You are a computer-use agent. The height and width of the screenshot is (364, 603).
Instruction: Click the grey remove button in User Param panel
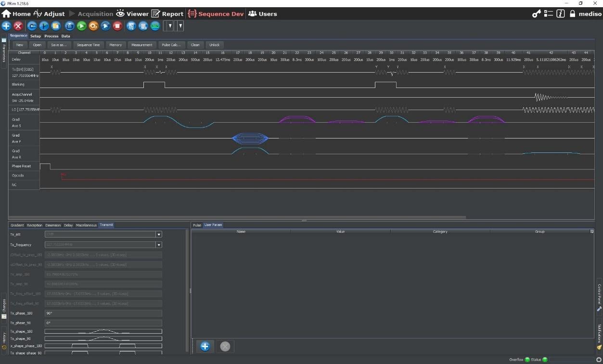(x=225, y=346)
